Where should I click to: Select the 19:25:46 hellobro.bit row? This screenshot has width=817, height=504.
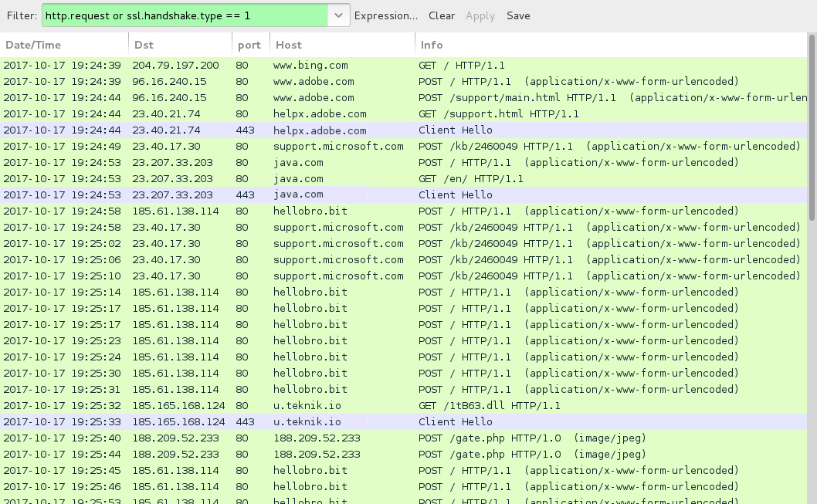403,486
